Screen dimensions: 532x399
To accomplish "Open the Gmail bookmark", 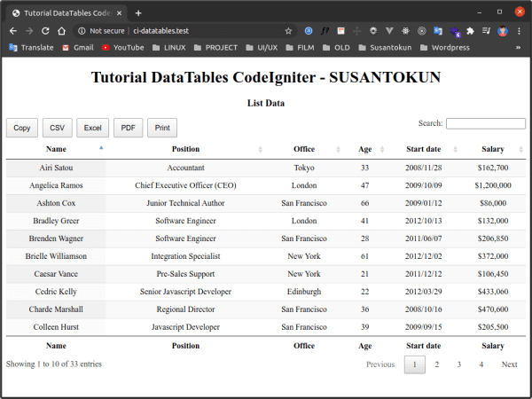I will click(78, 48).
